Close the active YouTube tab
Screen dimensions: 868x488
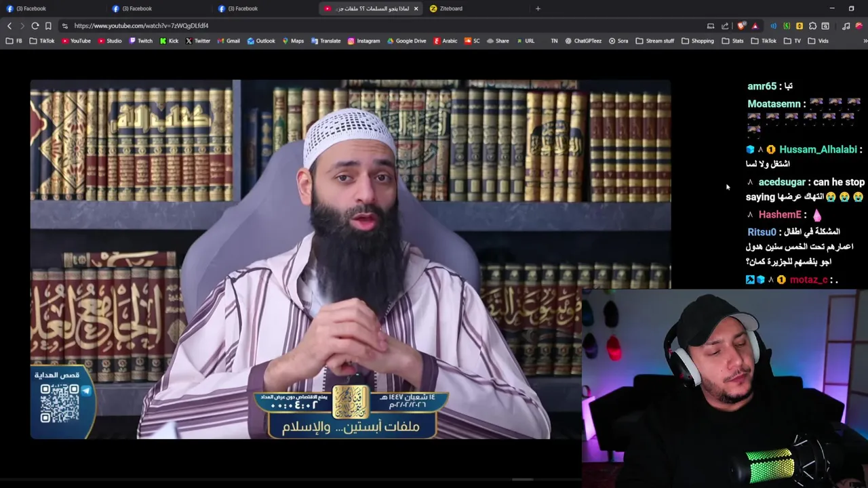[x=416, y=9]
